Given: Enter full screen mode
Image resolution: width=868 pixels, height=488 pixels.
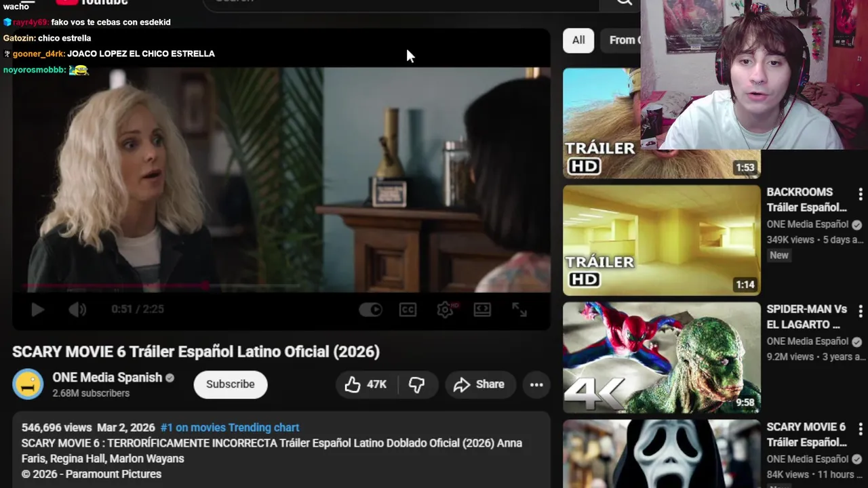Looking at the screenshot, I should point(519,310).
